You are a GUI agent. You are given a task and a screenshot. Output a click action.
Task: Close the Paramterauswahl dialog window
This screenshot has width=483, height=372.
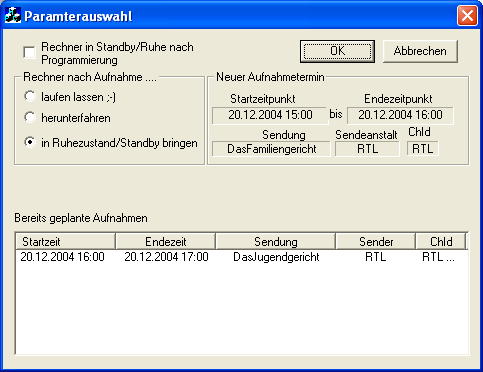467,16
